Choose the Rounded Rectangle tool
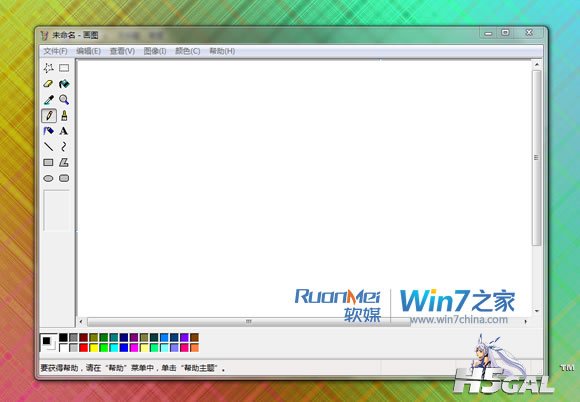The image size is (580, 402). 64,179
